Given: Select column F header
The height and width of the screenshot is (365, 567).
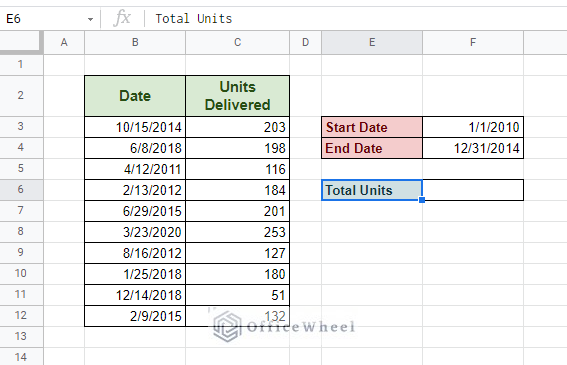Looking at the screenshot, I should [473, 43].
